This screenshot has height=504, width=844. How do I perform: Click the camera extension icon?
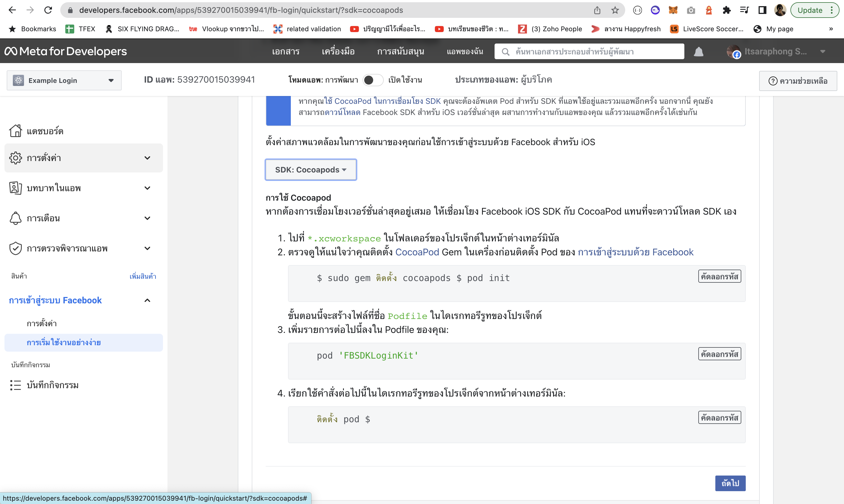pos(690,10)
